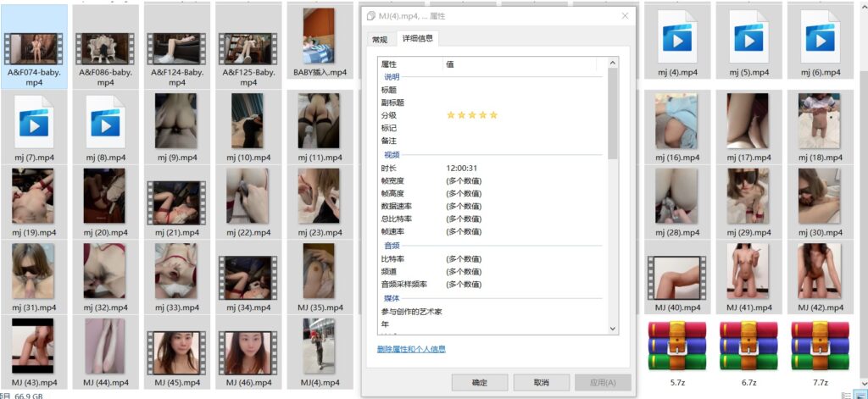Select the mj (6).mp4 video file icon

(819, 38)
